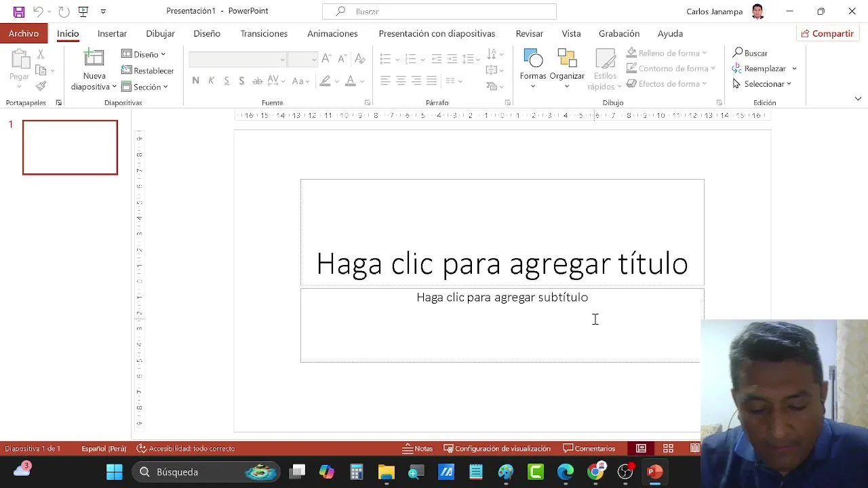Toggle italic (K) formatting
The width and height of the screenshot is (868, 488).
click(211, 81)
